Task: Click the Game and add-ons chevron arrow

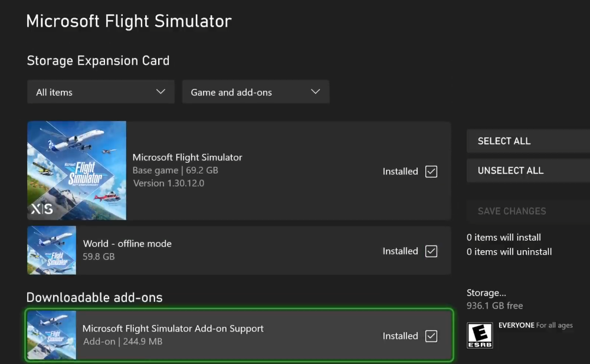Action: (315, 91)
